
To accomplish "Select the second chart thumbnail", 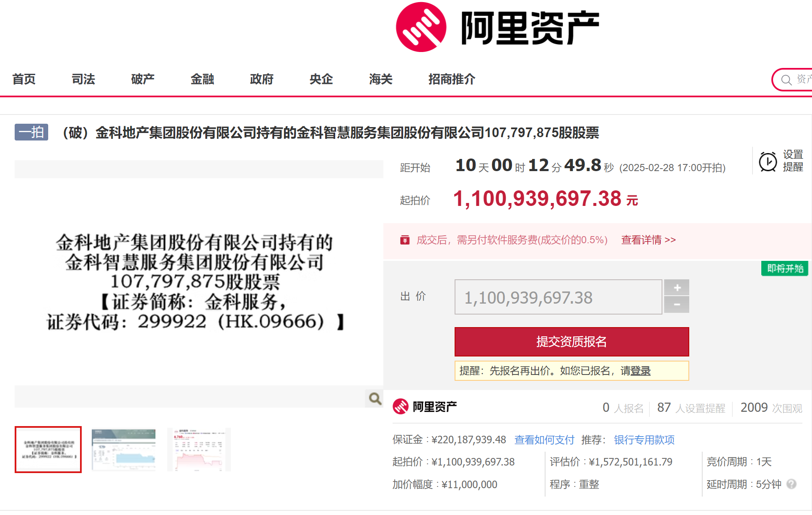I will coord(124,450).
